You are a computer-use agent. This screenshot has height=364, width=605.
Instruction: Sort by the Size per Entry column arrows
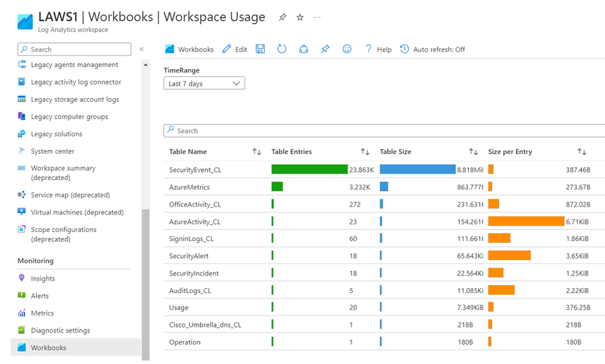[x=581, y=151]
